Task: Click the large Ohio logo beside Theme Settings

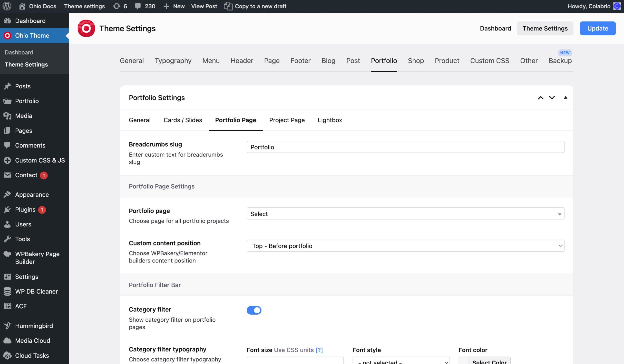Action: click(x=86, y=28)
